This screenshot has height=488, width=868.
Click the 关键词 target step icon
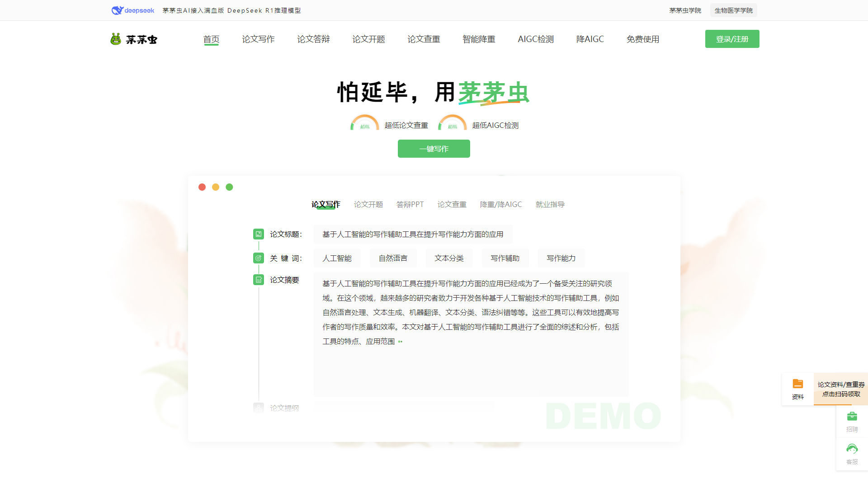(x=258, y=258)
